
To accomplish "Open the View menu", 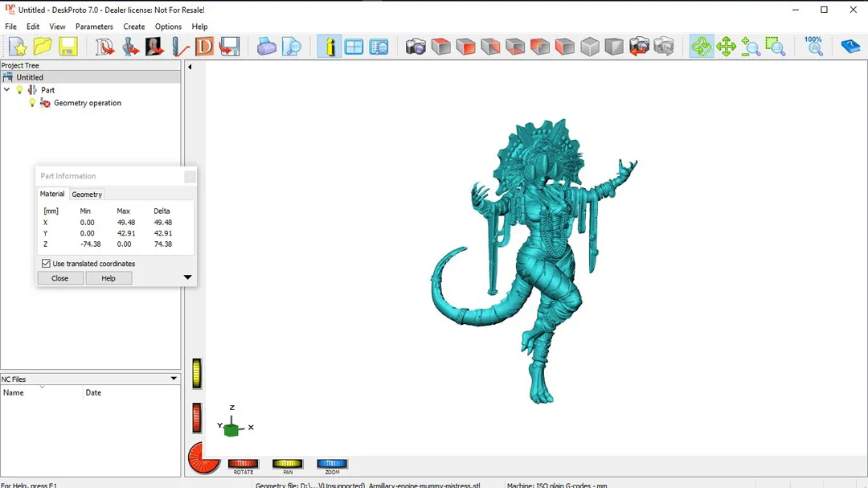I will (57, 27).
